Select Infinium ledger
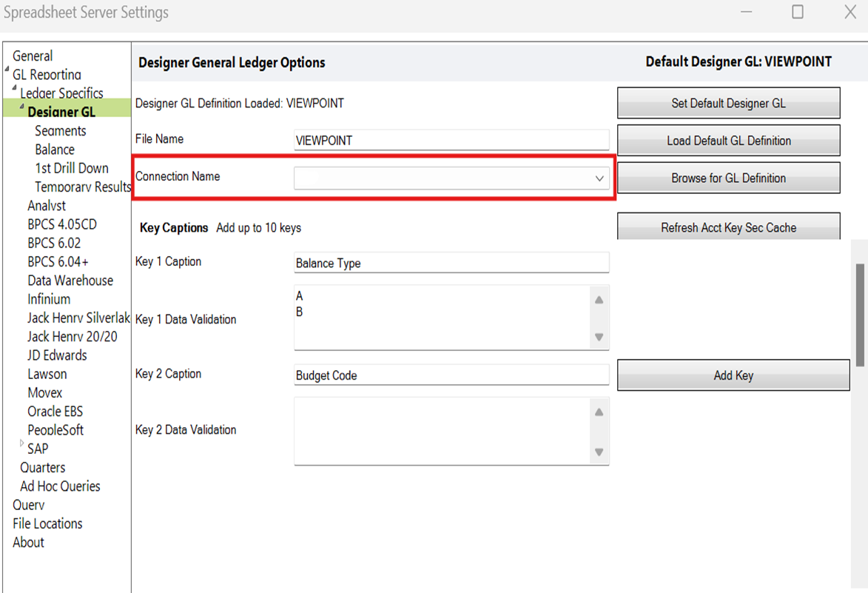868x593 pixels. tap(49, 299)
